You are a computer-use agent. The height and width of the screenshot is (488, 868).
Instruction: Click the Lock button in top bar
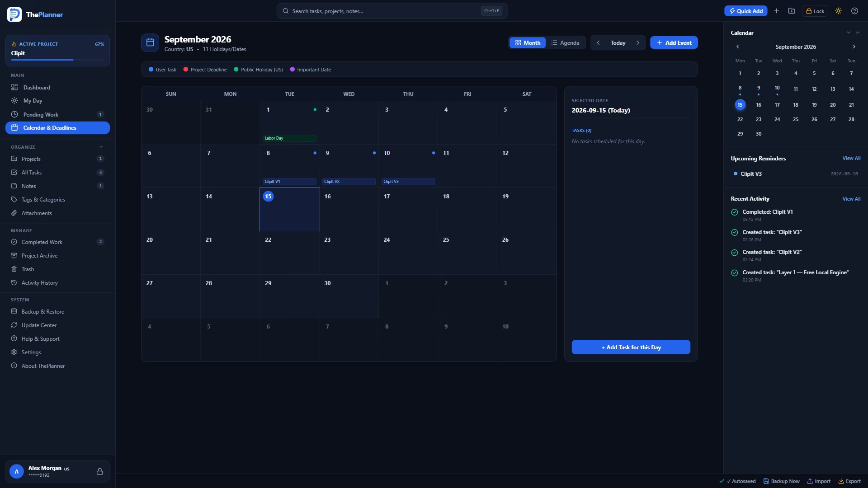(815, 11)
